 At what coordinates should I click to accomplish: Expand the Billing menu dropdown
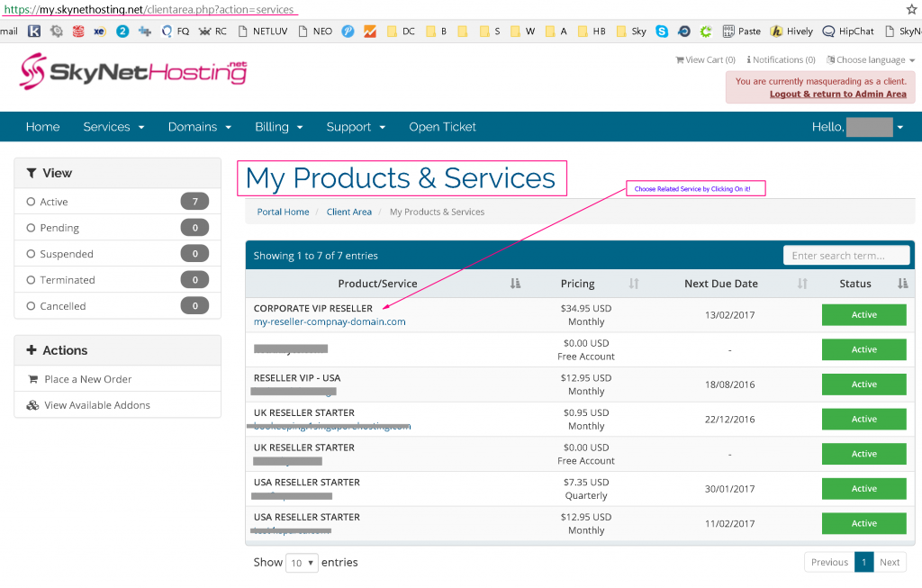279,126
